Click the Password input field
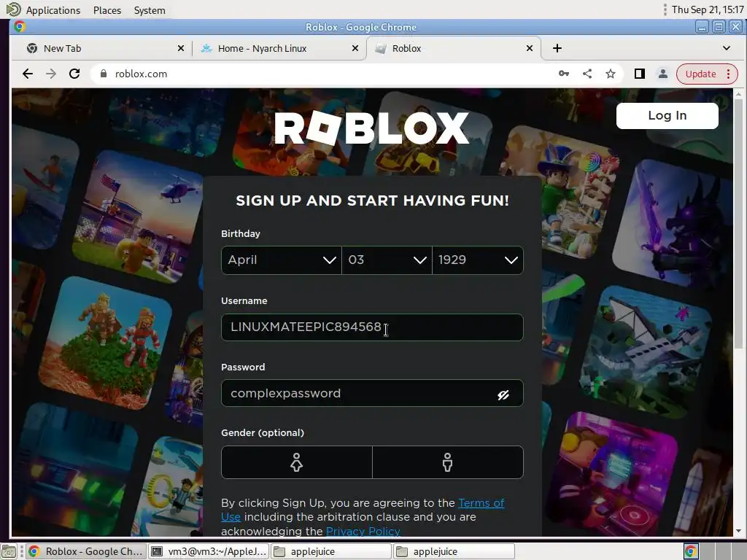This screenshot has height=560, width=747. tap(372, 393)
